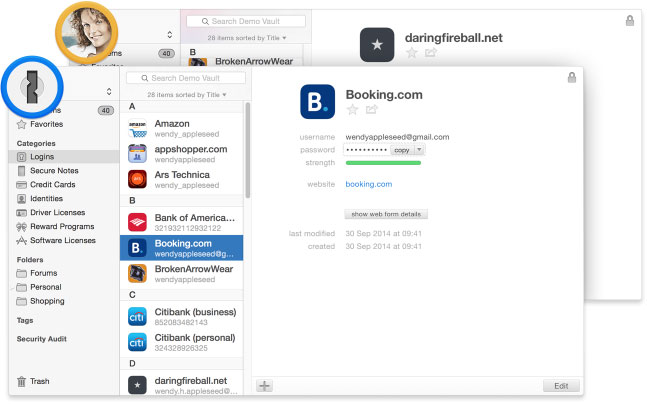Click the lock icon in Booking.com window
Image resolution: width=647 pixels, height=404 pixels.
571,77
